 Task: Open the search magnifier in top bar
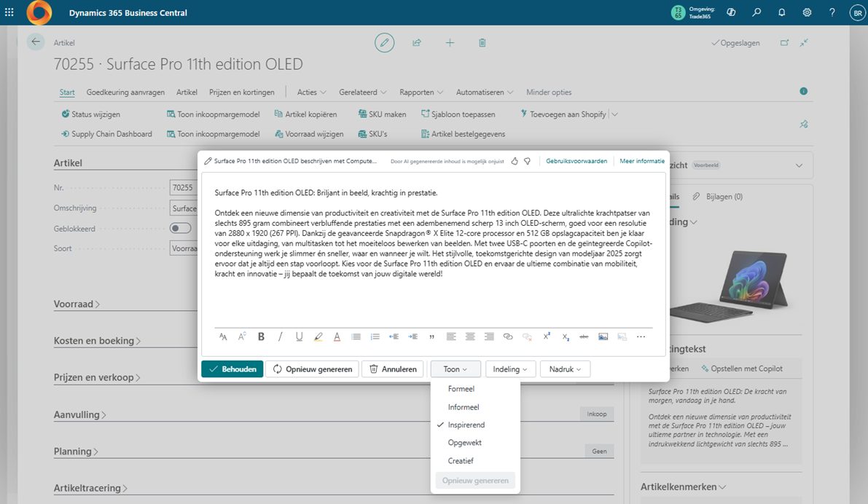point(757,12)
